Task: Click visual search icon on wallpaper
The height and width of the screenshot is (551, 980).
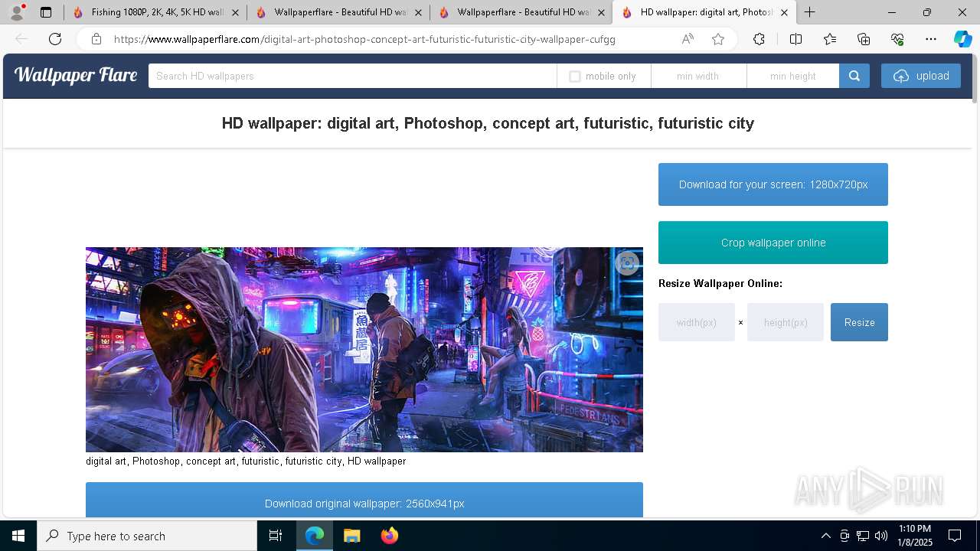Action: [x=627, y=263]
